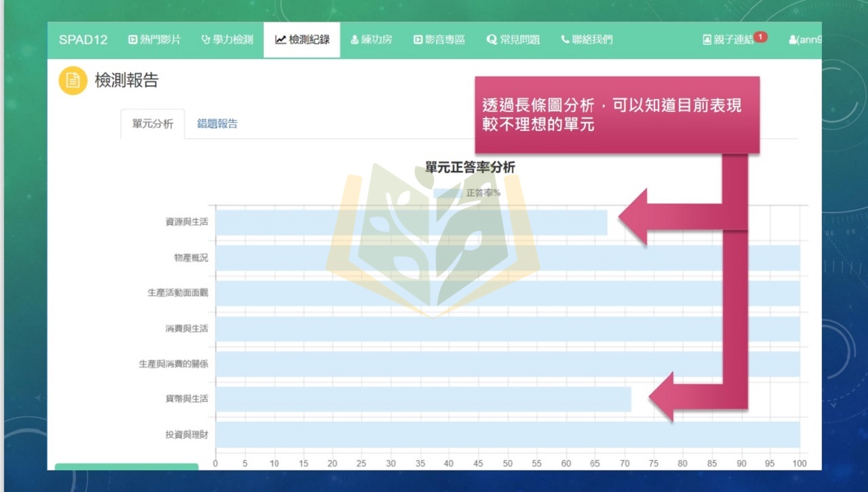Click the phone icon beside 聯絡我們
The image size is (868, 492).
coord(565,40)
